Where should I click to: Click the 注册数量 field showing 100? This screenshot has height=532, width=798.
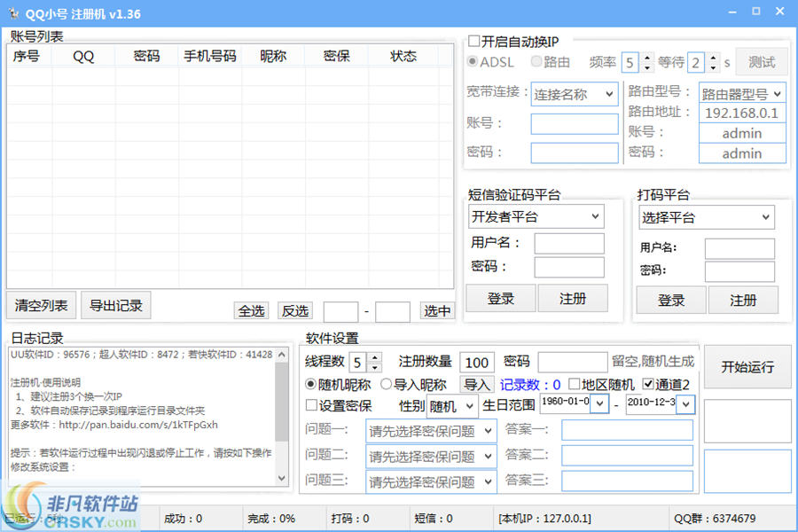pos(477,363)
